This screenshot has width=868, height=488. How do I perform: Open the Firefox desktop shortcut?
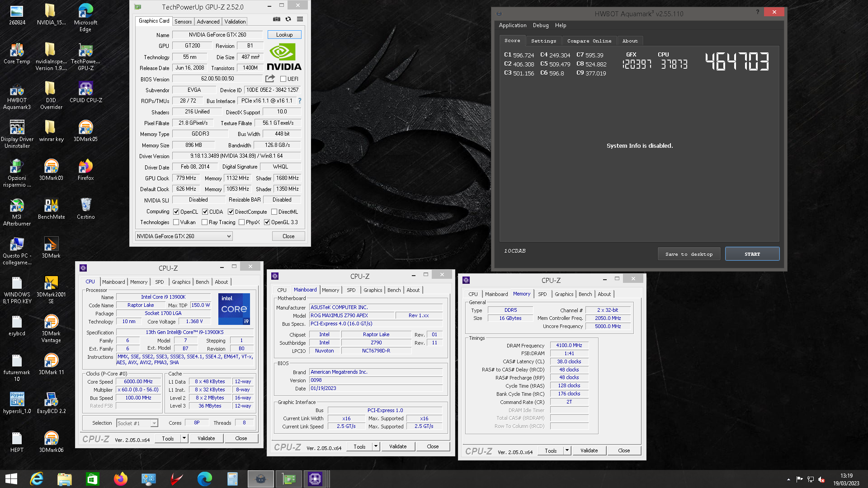click(x=85, y=170)
